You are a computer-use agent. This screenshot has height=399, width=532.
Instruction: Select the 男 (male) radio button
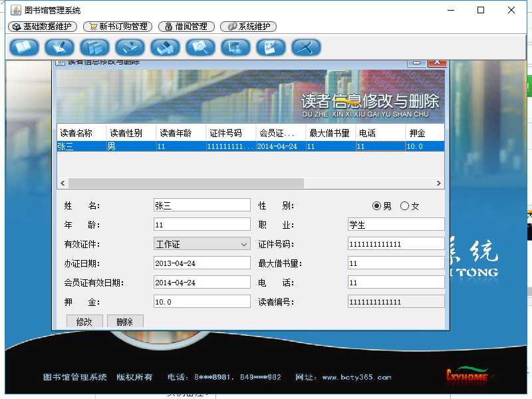(x=376, y=206)
